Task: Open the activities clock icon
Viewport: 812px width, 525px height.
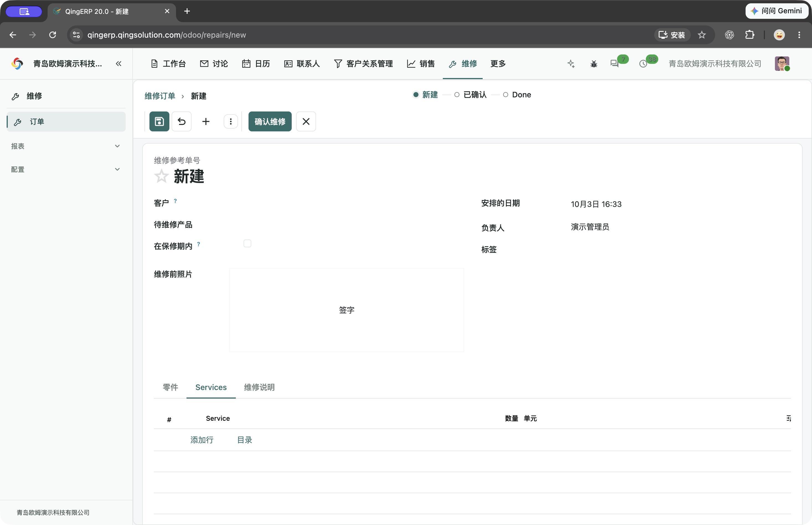Action: pos(643,64)
